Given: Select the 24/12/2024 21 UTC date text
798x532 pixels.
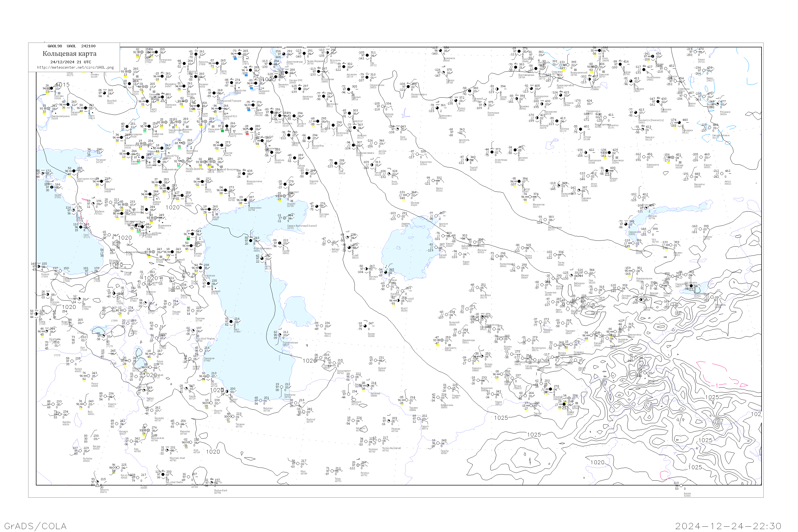Looking at the screenshot, I should [x=70, y=62].
